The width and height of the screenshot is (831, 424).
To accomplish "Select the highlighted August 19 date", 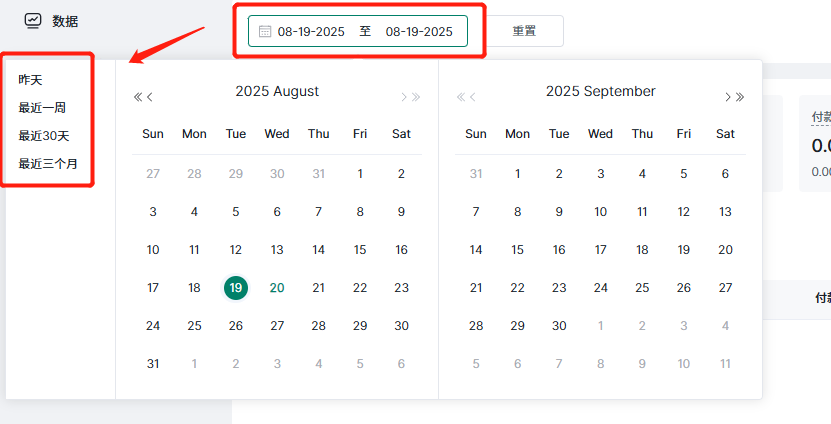I will coord(236,288).
